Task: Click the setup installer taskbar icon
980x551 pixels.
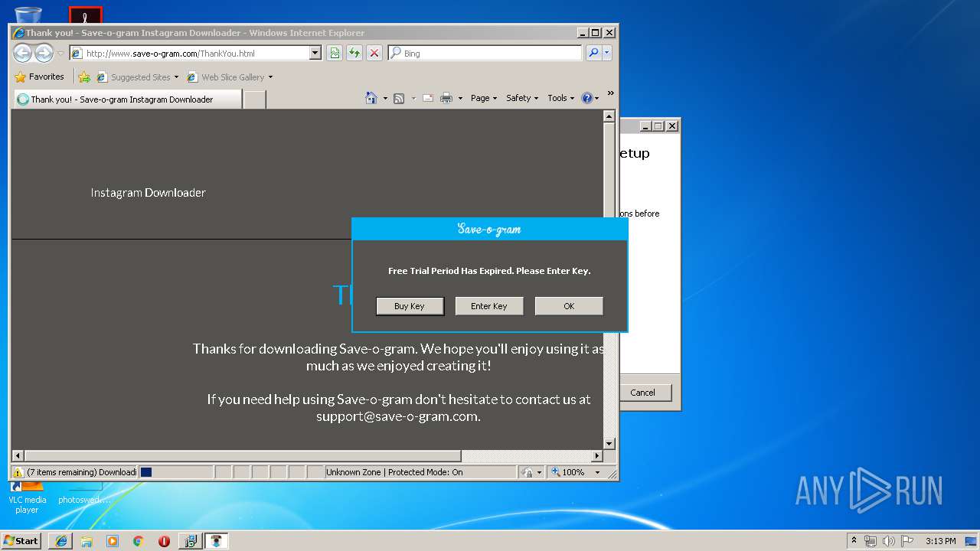Action: click(x=190, y=541)
